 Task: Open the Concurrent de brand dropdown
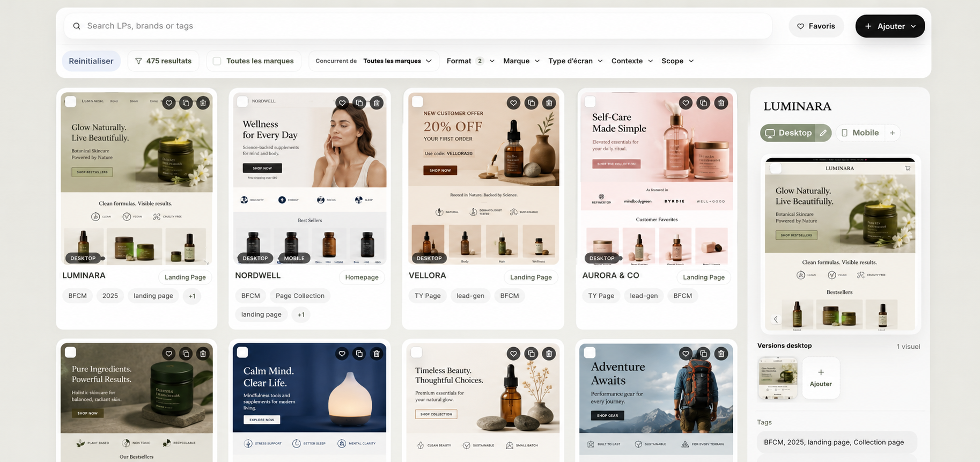point(374,61)
